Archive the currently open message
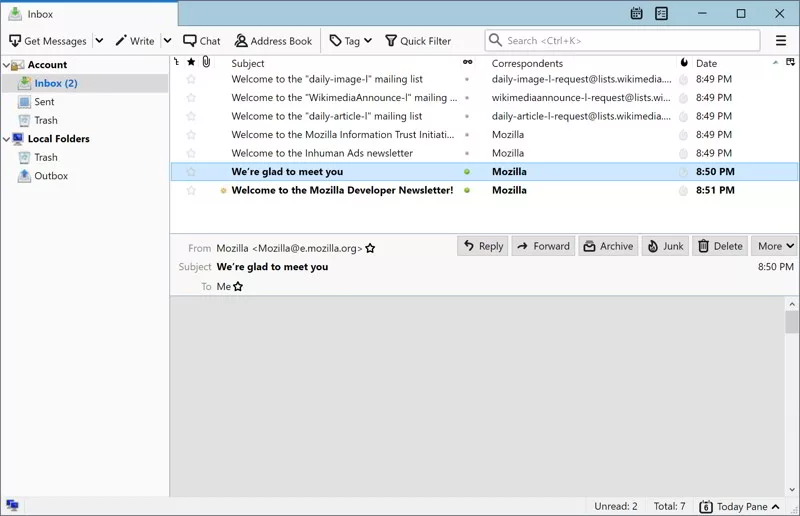 (x=608, y=246)
